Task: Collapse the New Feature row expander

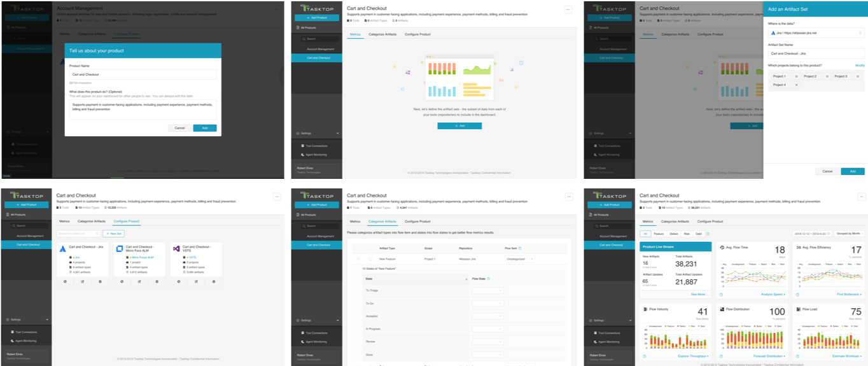Action: pyautogui.click(x=358, y=258)
